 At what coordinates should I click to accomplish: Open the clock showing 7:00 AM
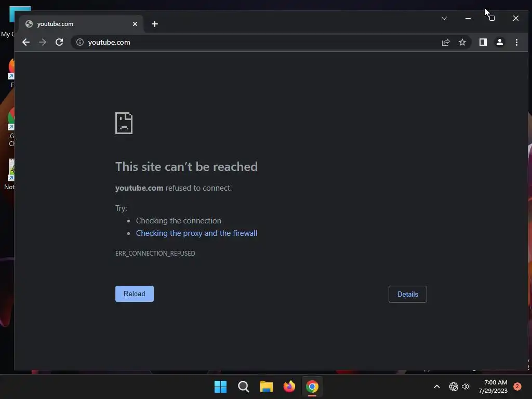[493, 387]
